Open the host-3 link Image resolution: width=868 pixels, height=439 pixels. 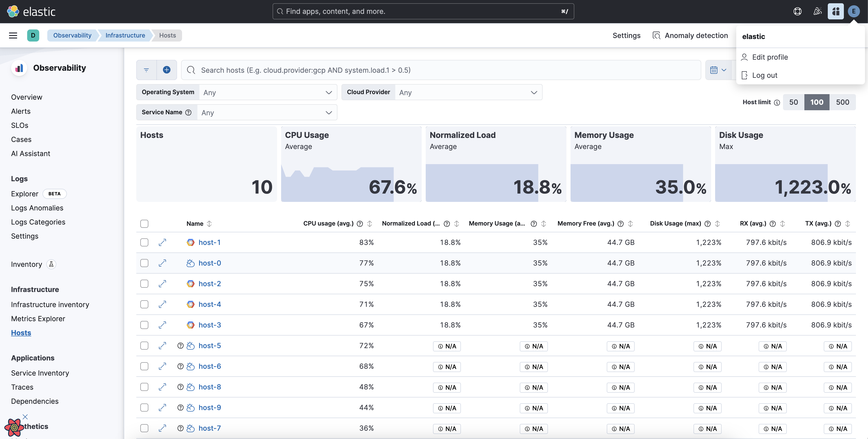pyautogui.click(x=210, y=325)
